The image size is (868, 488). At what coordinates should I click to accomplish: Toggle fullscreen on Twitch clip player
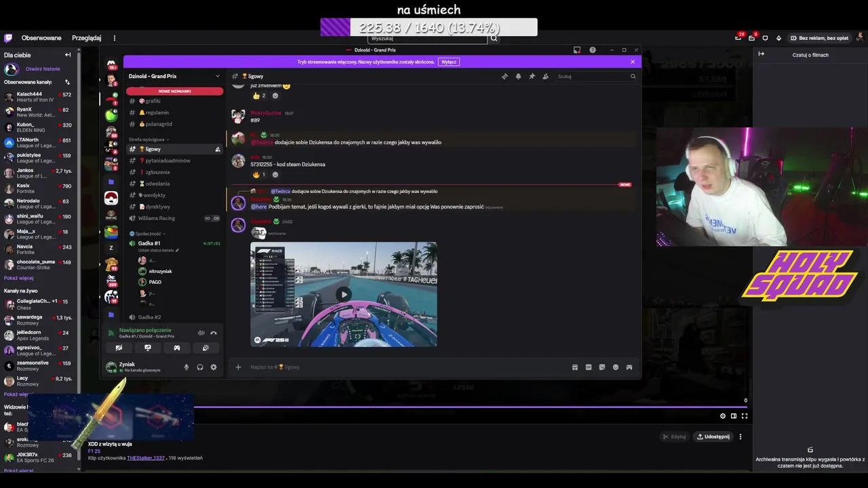[745, 416]
